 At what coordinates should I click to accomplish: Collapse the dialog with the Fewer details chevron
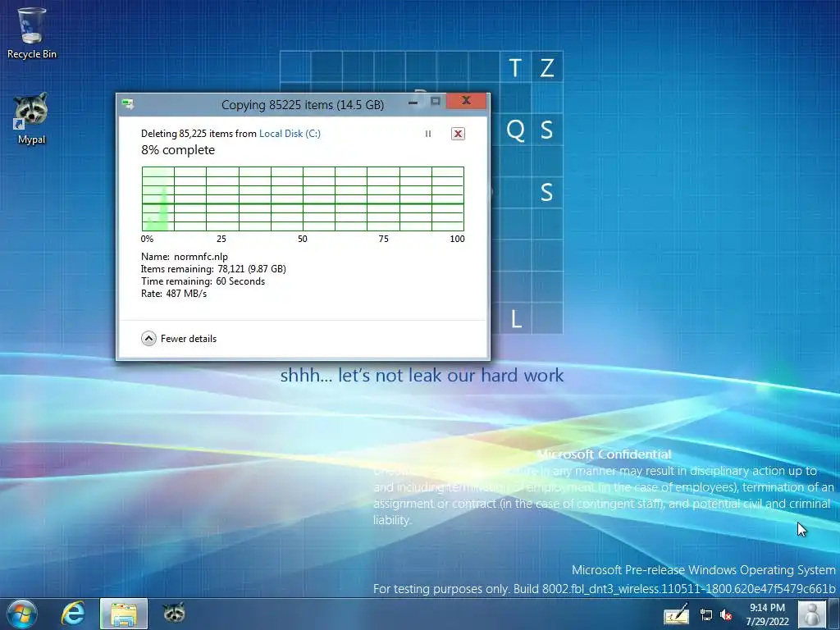pos(149,339)
